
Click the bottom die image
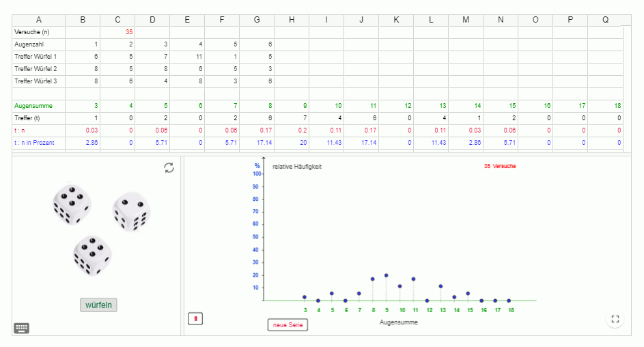(92, 255)
